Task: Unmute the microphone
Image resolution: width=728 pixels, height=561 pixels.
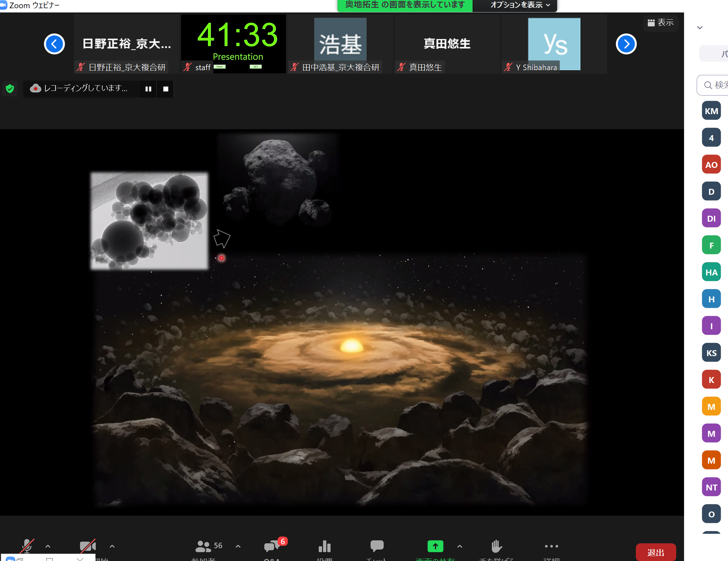Action: 27,546
